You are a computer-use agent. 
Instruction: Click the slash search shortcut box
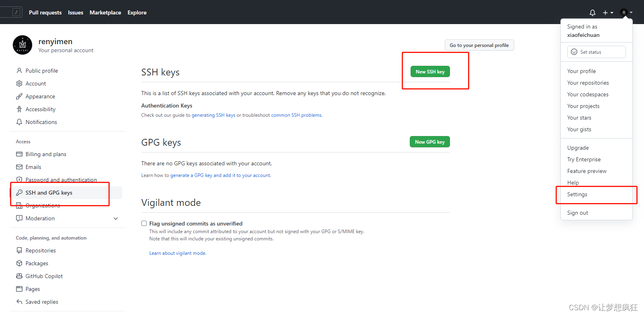coord(16,12)
